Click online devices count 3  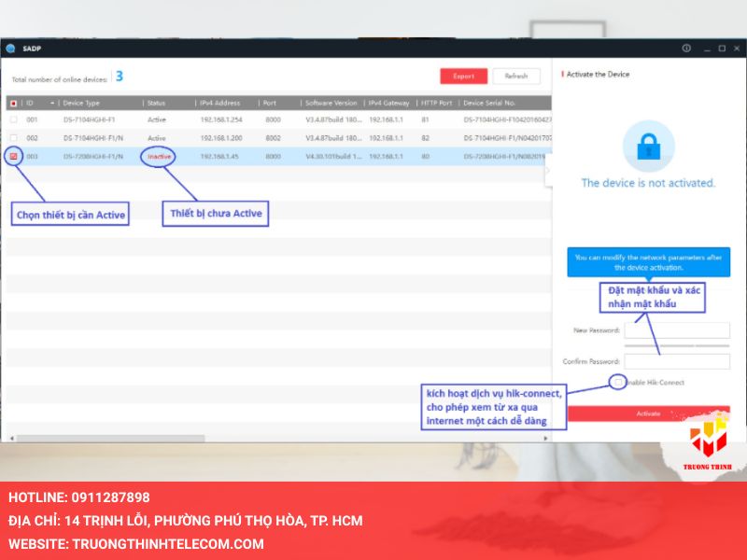[x=120, y=77]
